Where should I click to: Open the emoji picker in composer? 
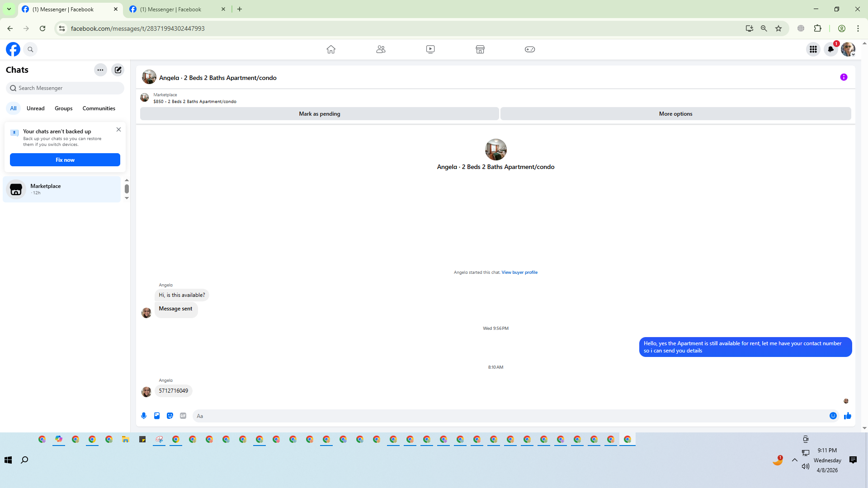pyautogui.click(x=833, y=416)
